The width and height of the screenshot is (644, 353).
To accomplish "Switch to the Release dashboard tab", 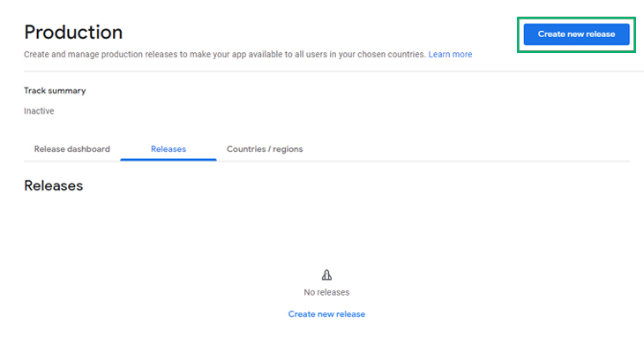I will pos(71,149).
